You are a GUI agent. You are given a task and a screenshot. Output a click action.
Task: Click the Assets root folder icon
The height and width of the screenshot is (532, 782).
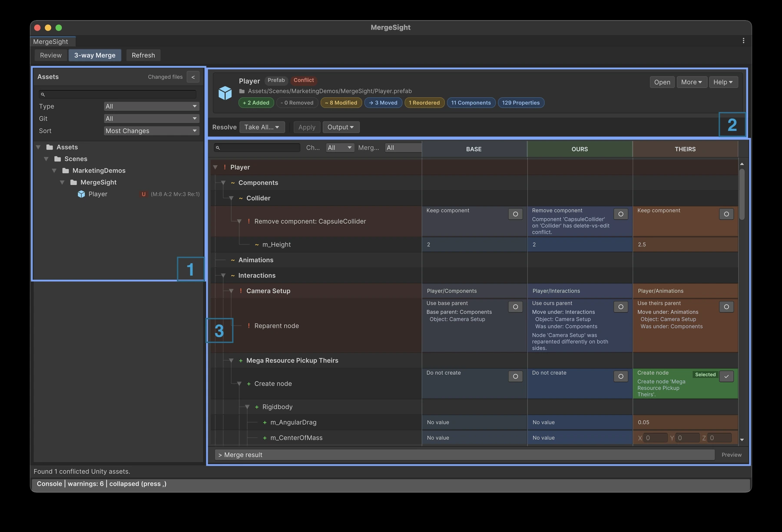50,147
